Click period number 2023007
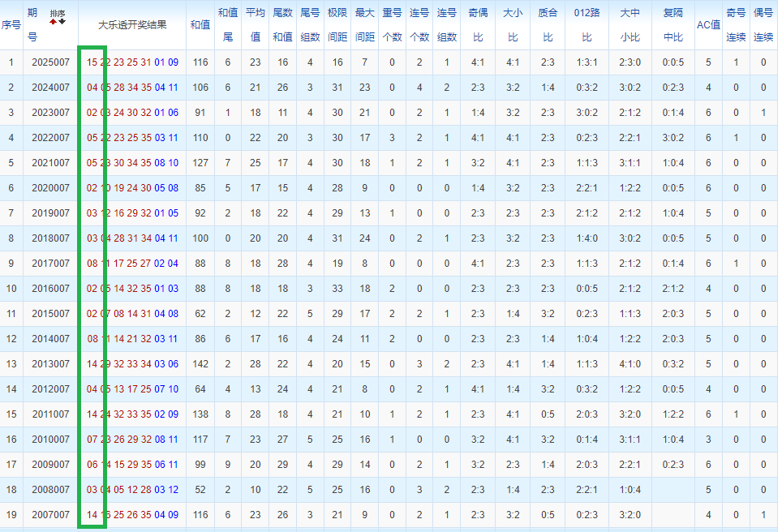This screenshot has height=532, width=782. coord(50,113)
